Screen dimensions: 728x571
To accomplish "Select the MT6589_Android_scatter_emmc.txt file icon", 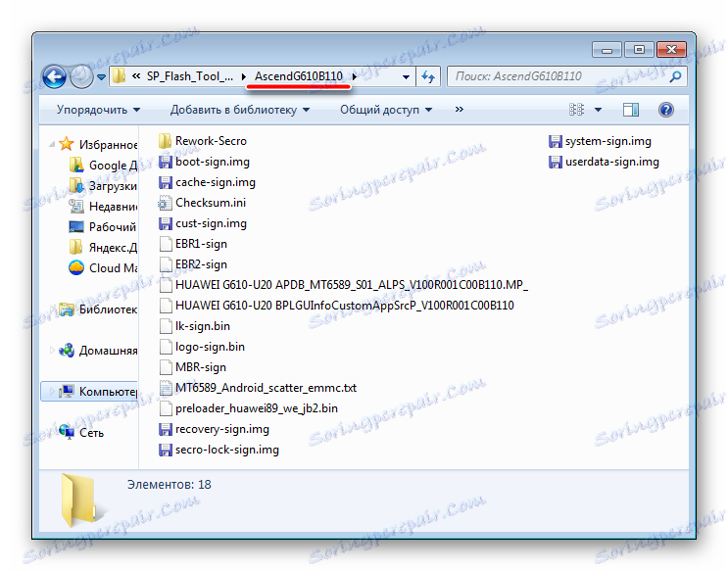I will pyautogui.click(x=166, y=388).
